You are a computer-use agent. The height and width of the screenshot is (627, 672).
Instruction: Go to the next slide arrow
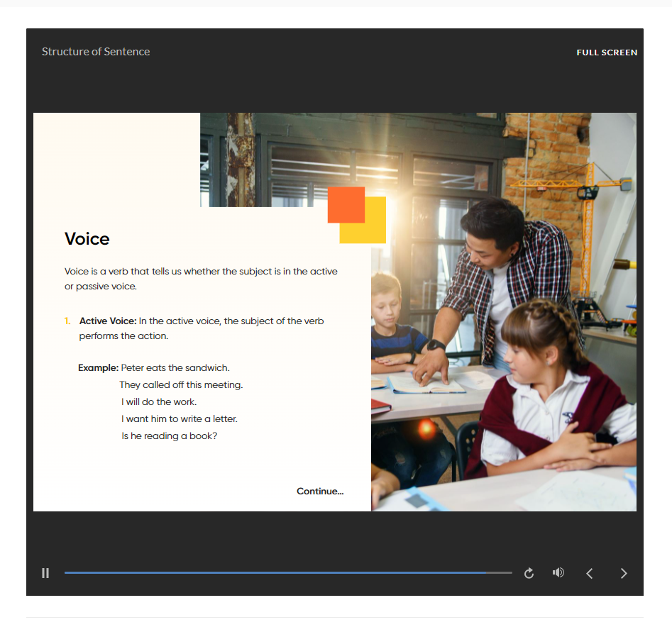pos(624,573)
